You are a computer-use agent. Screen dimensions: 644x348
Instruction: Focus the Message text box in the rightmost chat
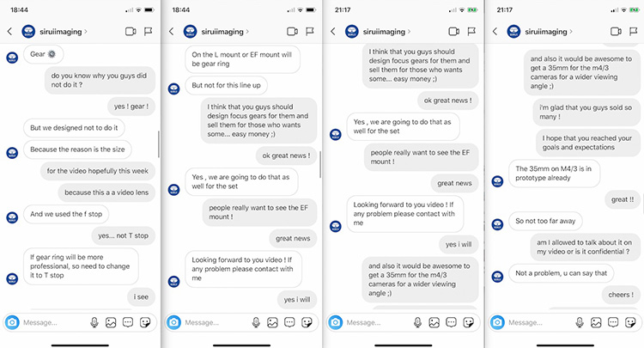coord(537,322)
